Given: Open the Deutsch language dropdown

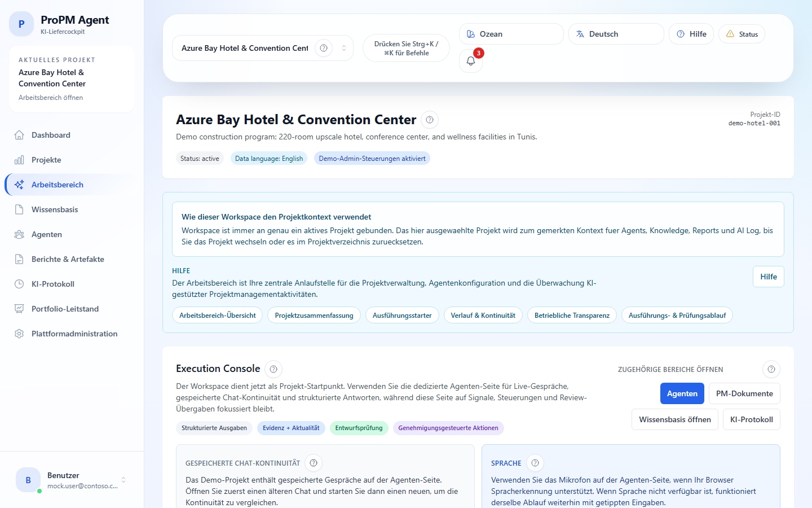Looking at the screenshot, I should (616, 34).
